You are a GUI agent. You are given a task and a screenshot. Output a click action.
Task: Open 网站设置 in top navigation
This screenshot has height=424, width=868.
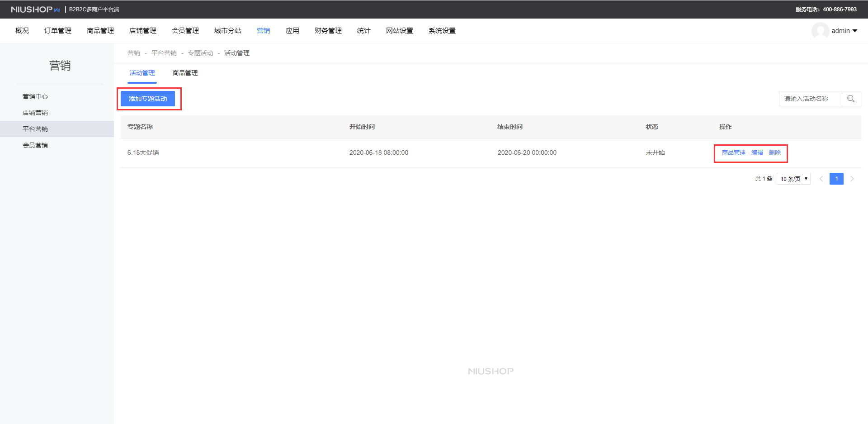[x=400, y=31]
